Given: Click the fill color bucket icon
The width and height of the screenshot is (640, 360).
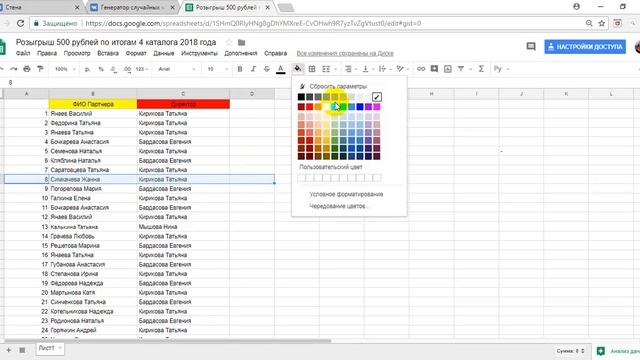Looking at the screenshot, I should (298, 69).
